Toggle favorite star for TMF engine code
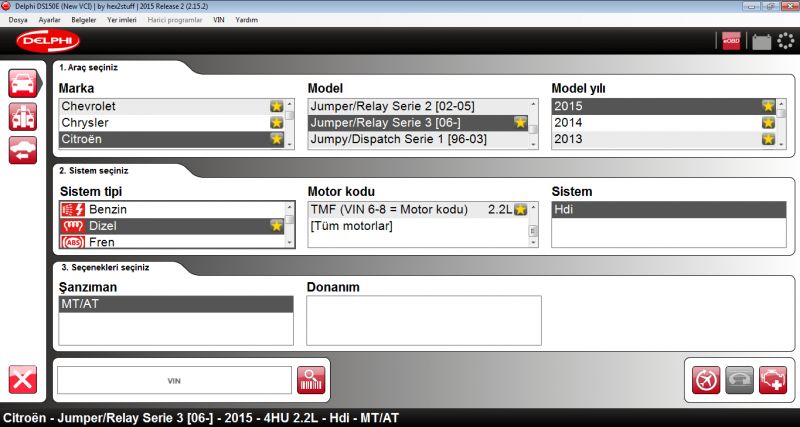800x427 pixels. (x=520, y=209)
